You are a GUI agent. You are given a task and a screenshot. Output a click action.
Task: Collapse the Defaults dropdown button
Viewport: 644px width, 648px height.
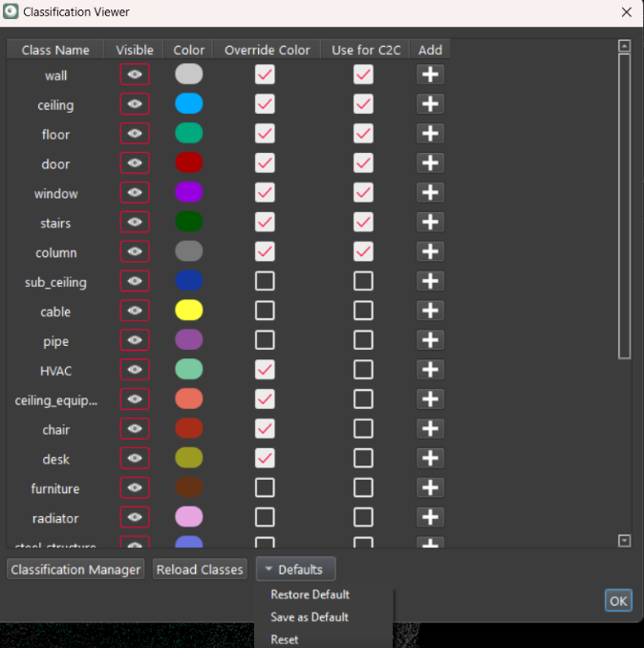pyautogui.click(x=295, y=570)
